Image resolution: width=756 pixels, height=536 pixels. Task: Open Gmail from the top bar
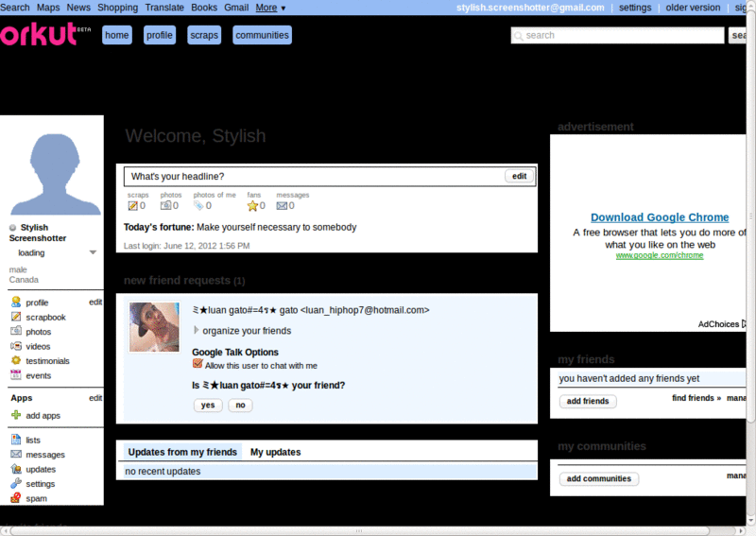point(236,8)
